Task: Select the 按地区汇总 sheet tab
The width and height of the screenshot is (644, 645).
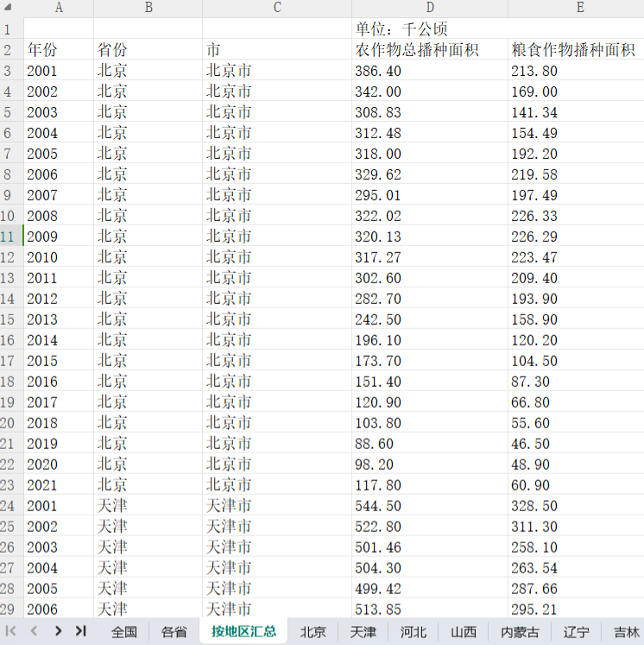Action: [243, 631]
